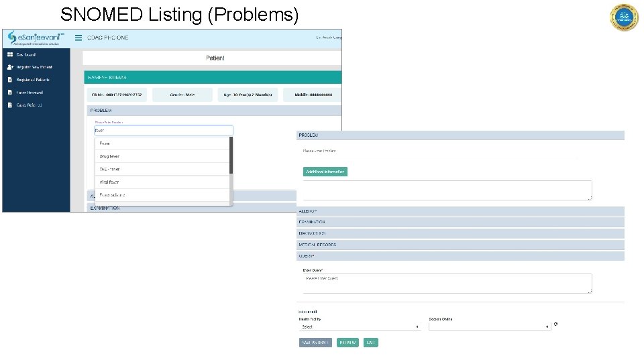Open Register New Patient page

click(34, 67)
